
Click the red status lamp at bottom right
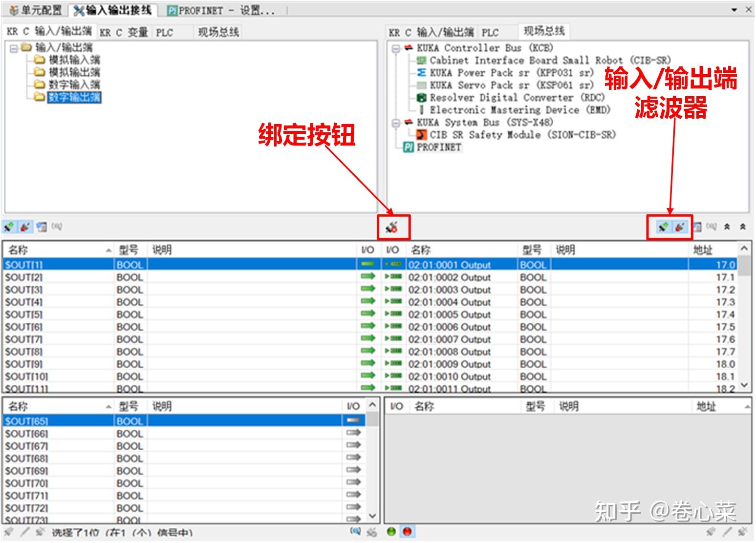407,532
